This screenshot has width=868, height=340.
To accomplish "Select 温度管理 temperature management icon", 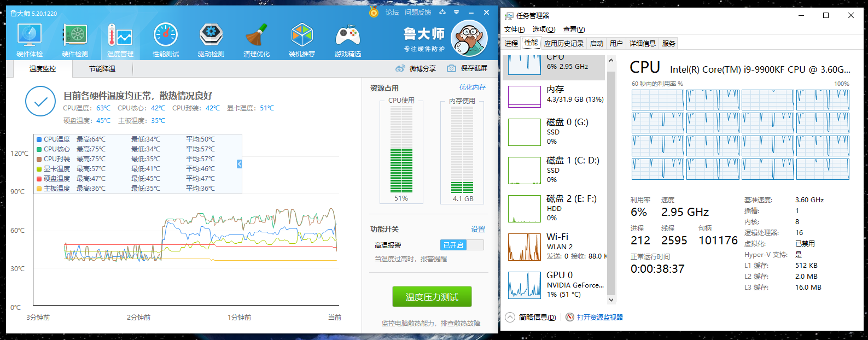I will click(x=120, y=40).
